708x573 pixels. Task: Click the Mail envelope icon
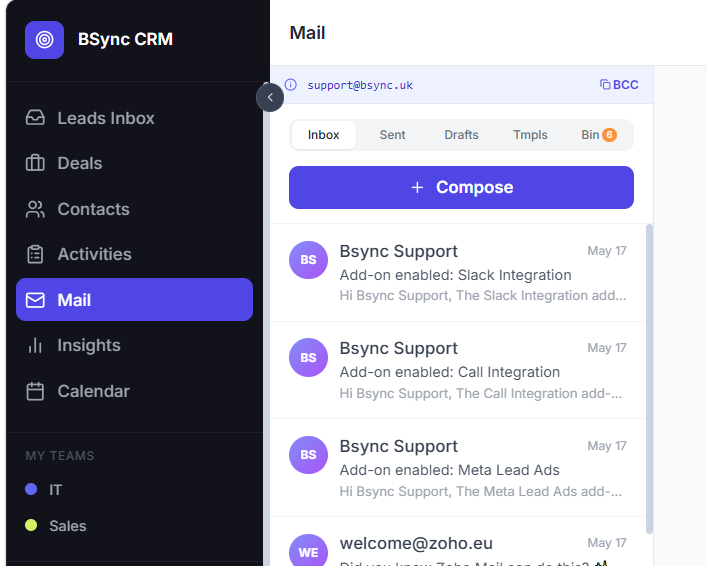pyautogui.click(x=35, y=300)
